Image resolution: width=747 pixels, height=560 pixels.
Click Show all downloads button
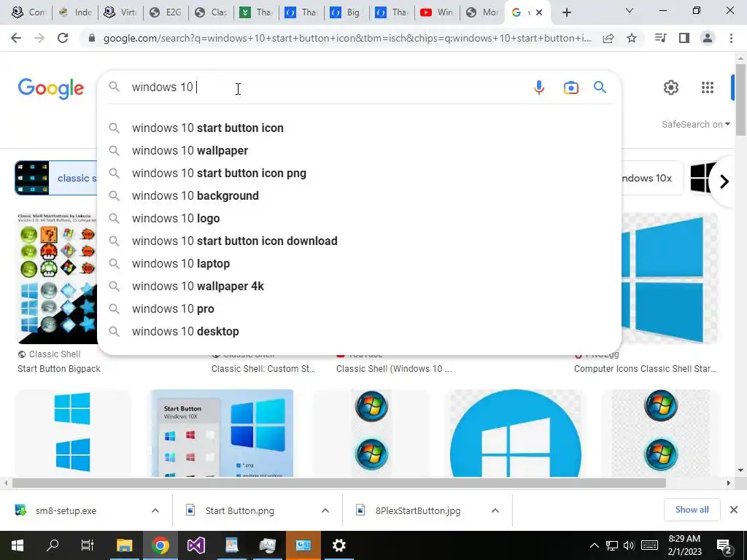coord(692,510)
